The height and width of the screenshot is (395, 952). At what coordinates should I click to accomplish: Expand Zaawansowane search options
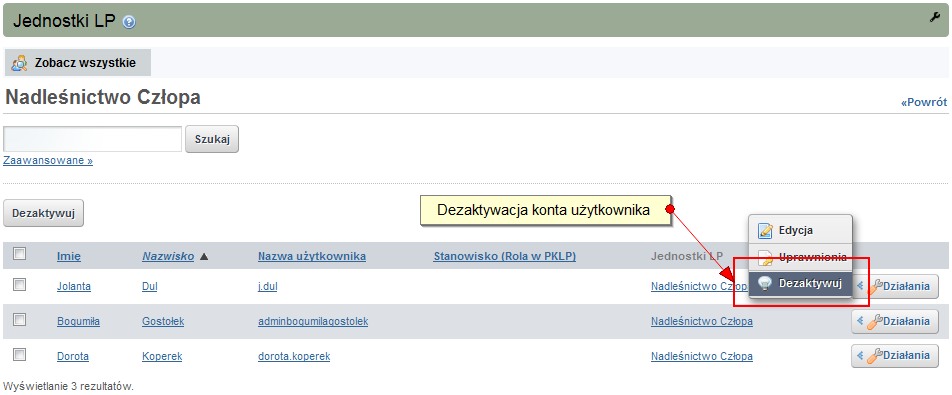[48, 161]
